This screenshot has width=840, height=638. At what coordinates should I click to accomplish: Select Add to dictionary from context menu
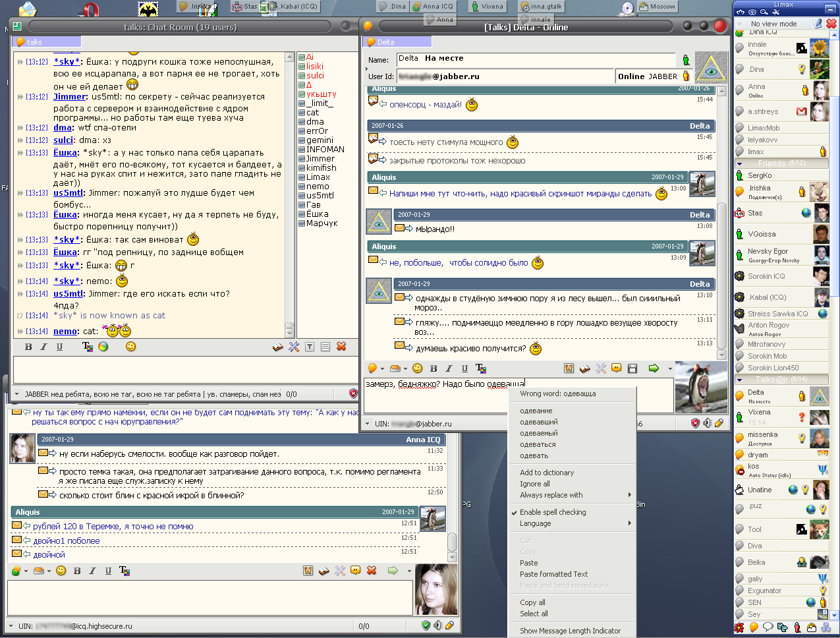[x=546, y=473]
